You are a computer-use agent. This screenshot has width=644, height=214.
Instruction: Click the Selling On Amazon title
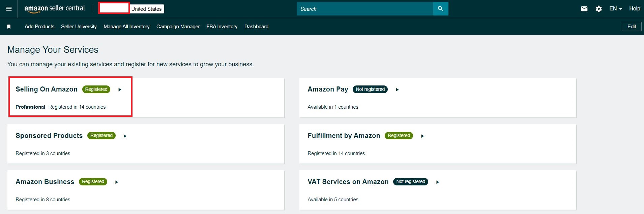point(47,89)
